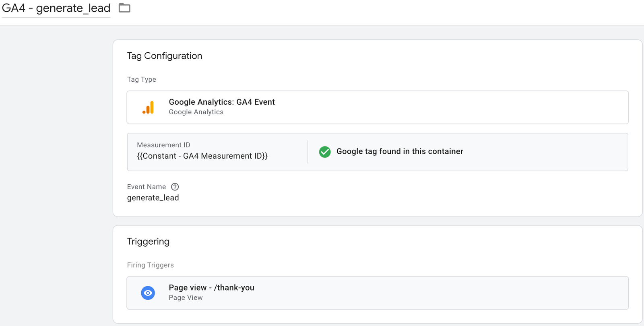The width and height of the screenshot is (644, 326).
Task: Click the Measurement ID label
Action: click(x=163, y=145)
